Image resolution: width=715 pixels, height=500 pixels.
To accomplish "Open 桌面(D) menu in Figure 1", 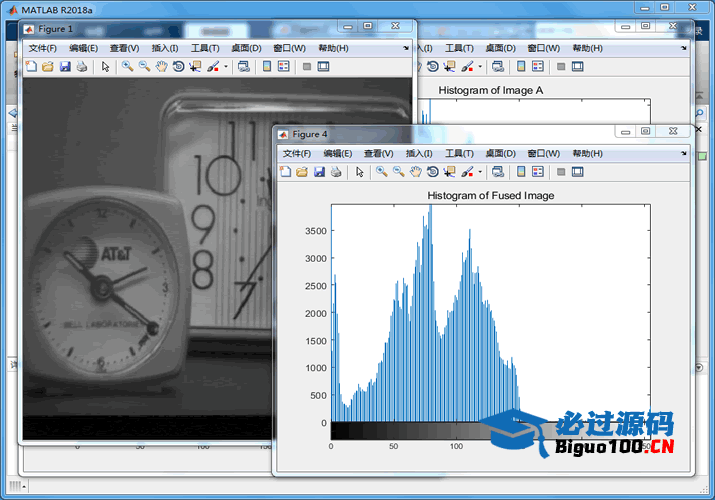I will click(246, 48).
